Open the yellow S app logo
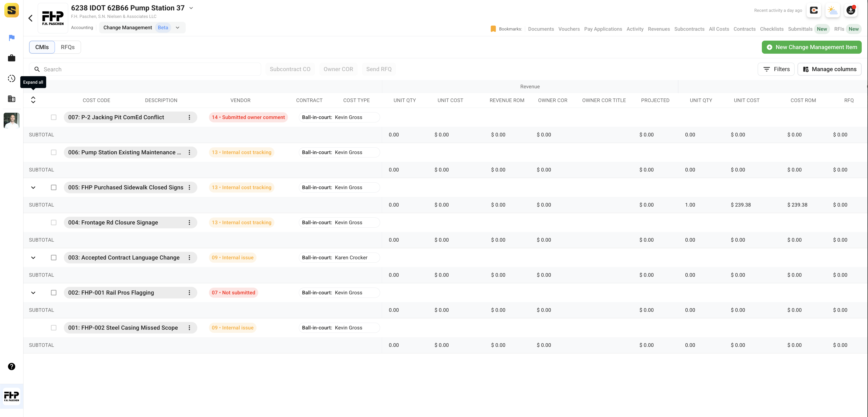Viewport: 868px width, 417px height. tap(11, 10)
